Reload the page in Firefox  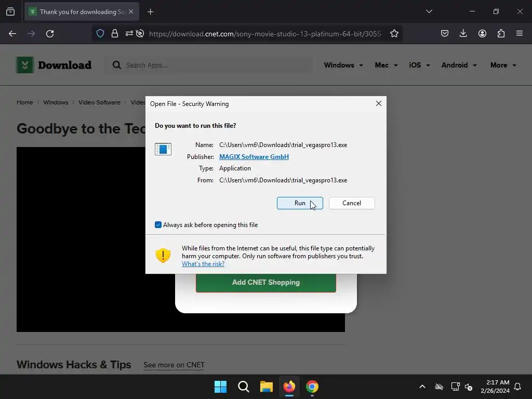50,34
